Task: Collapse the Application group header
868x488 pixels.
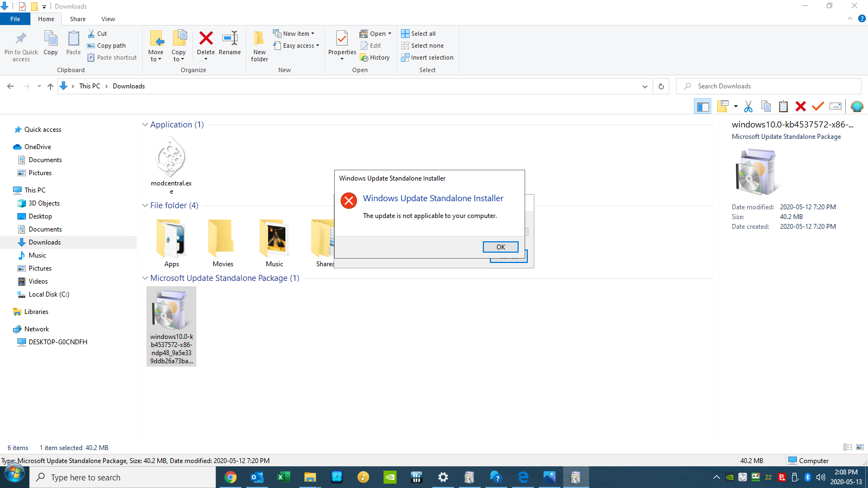Action: 145,125
